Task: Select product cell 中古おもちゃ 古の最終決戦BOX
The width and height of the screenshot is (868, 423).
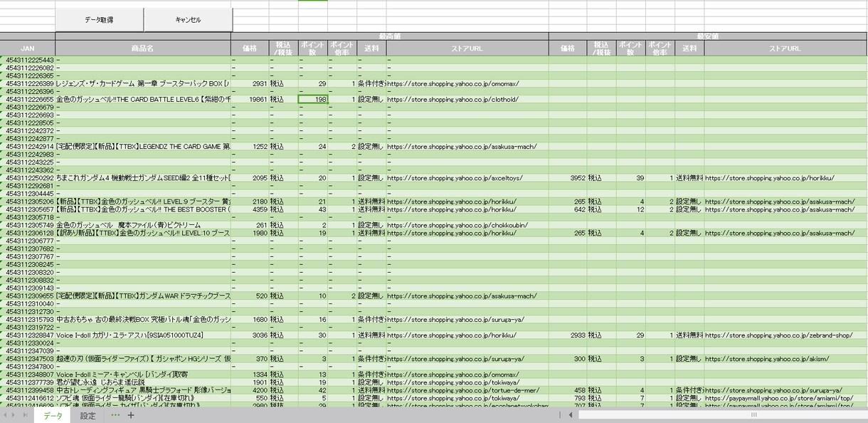Action: (143, 319)
